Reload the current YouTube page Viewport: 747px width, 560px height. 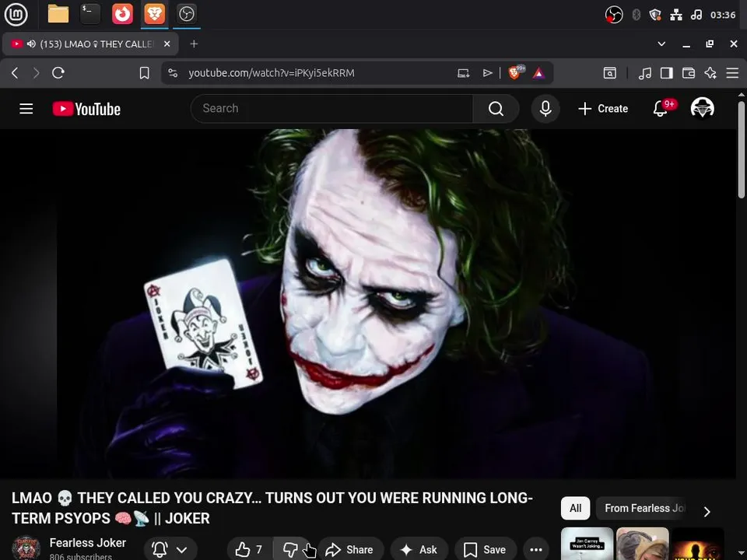click(58, 73)
